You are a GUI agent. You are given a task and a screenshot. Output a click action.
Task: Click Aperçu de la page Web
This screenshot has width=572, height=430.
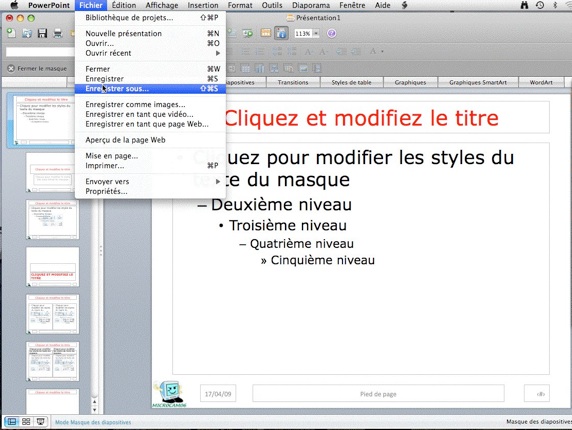point(150,140)
